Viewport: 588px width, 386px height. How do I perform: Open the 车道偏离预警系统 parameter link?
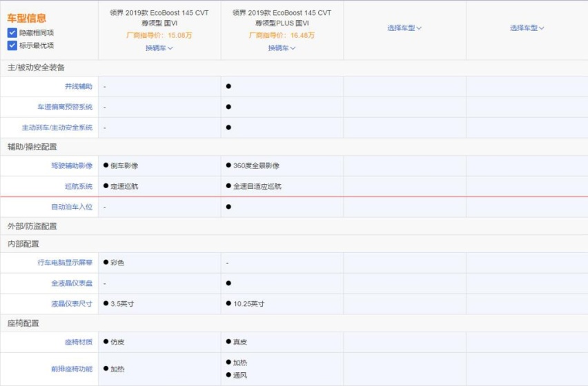pyautogui.click(x=65, y=107)
